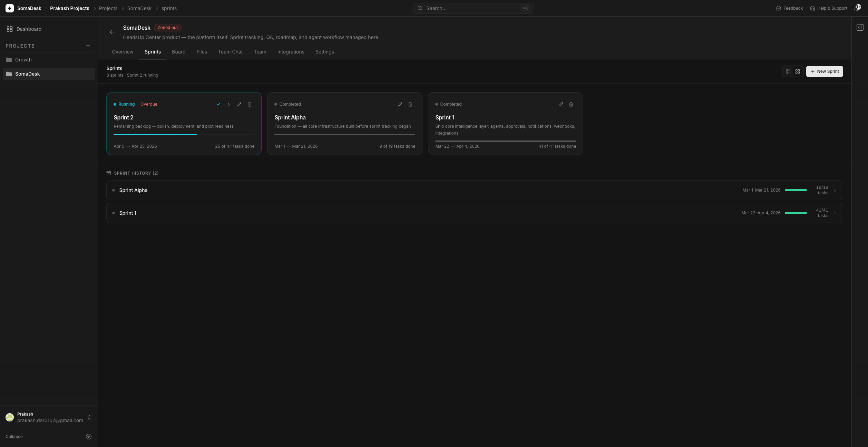This screenshot has width=868, height=447.
Task: Open the Files tab
Action: pos(202,52)
